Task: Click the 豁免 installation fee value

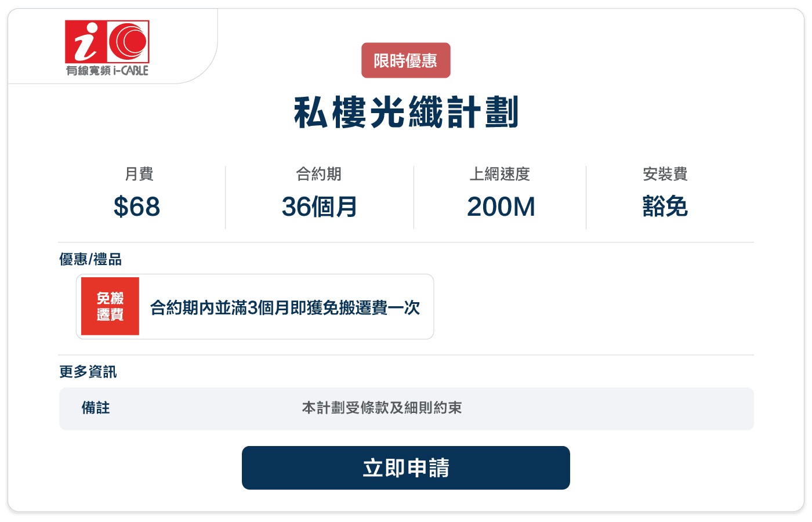Action: 665,206
